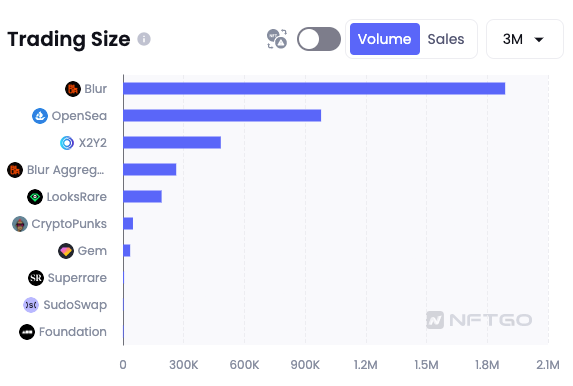
Task: Switch to the Sales tab
Action: pyautogui.click(x=446, y=39)
